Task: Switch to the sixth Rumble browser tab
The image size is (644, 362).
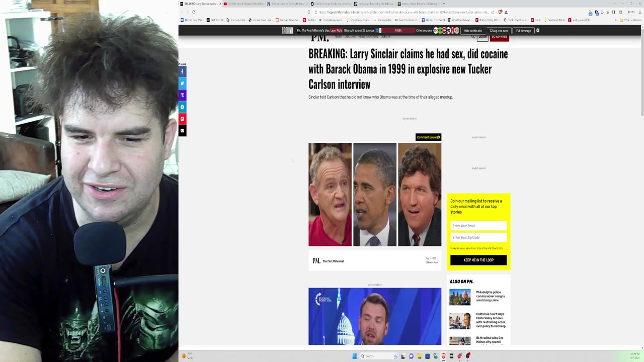Action: pos(417,4)
